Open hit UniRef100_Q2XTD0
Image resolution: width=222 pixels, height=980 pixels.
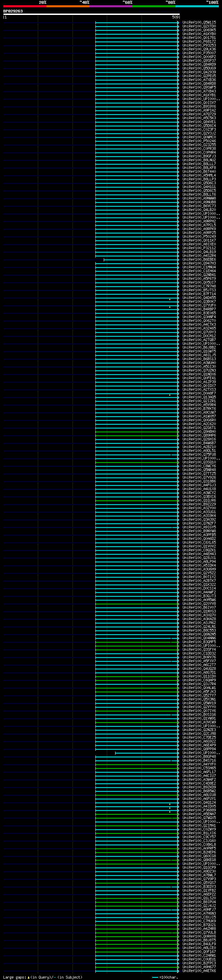199,26
